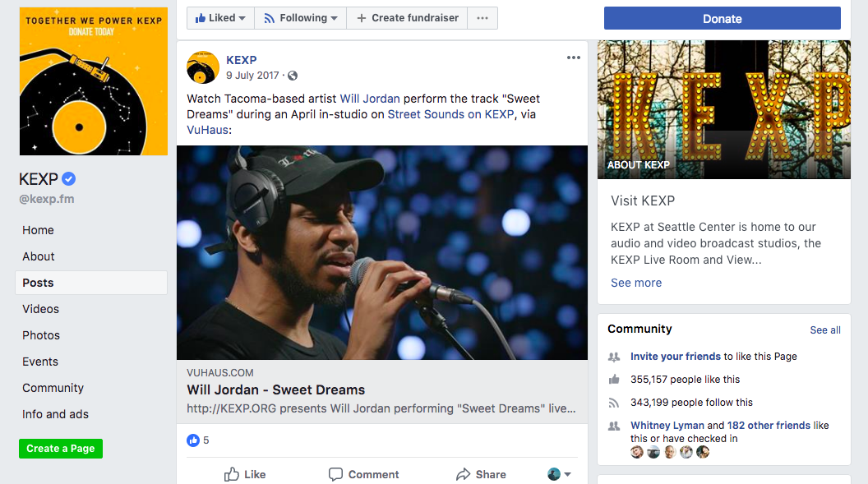868x484 pixels.
Task: Click Comment on the post
Action: [x=363, y=475]
